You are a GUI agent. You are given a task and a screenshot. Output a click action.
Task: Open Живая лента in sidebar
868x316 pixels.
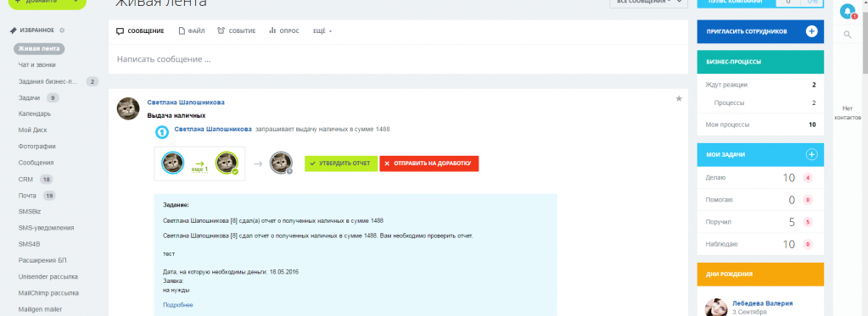39,48
